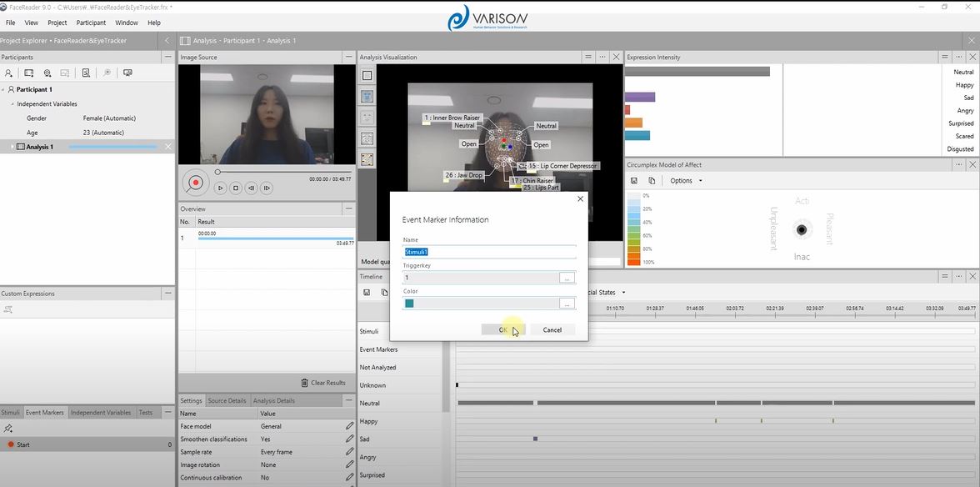The width and height of the screenshot is (980, 487).
Task: Add a camera analysis to participant
Action: click(47, 73)
